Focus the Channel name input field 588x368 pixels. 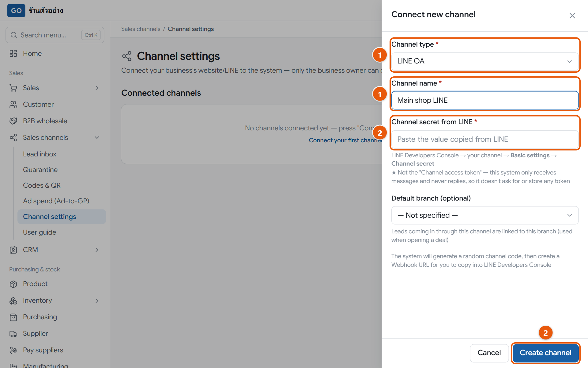pyautogui.click(x=485, y=100)
